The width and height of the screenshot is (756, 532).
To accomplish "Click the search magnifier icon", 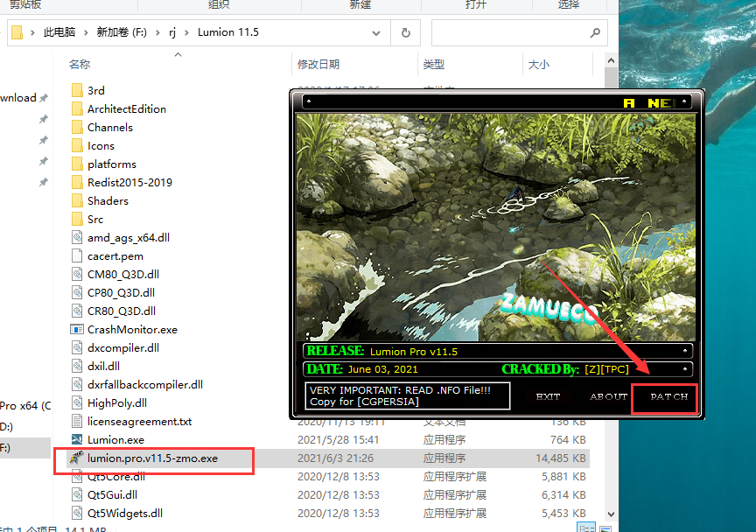I will tap(596, 32).
